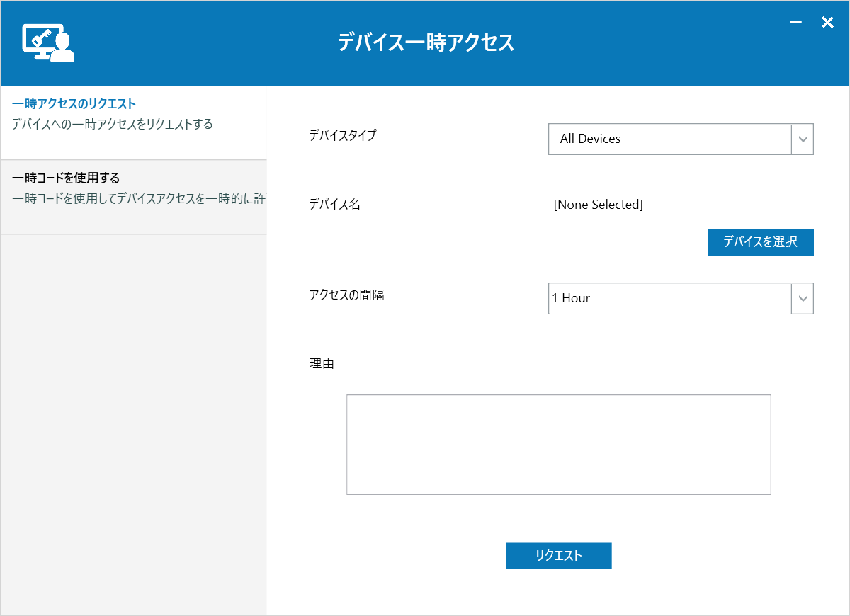This screenshot has height=616, width=850.
Task: Expand the デバイスタイプ dropdown arrow
Action: pos(803,139)
